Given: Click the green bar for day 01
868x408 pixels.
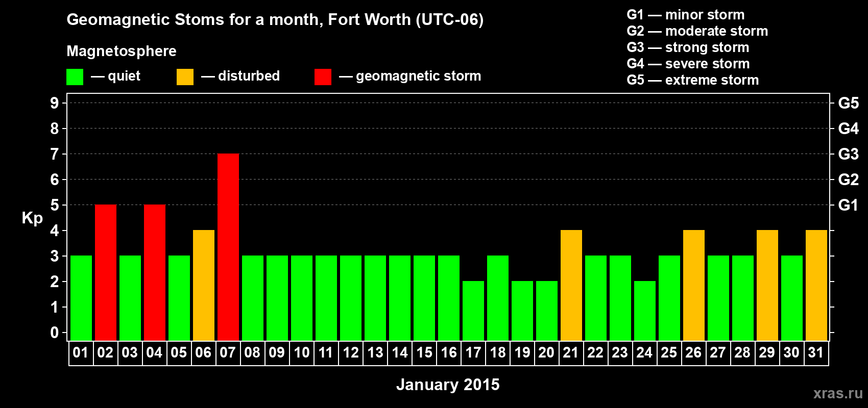Looking at the screenshot, I should [81, 298].
